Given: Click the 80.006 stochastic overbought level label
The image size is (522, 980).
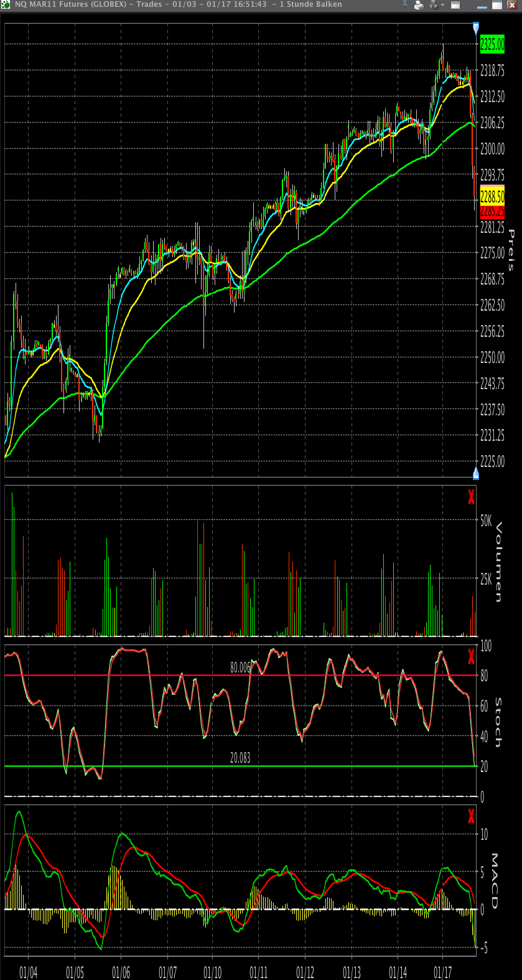Looking at the screenshot, I should click(x=240, y=667).
